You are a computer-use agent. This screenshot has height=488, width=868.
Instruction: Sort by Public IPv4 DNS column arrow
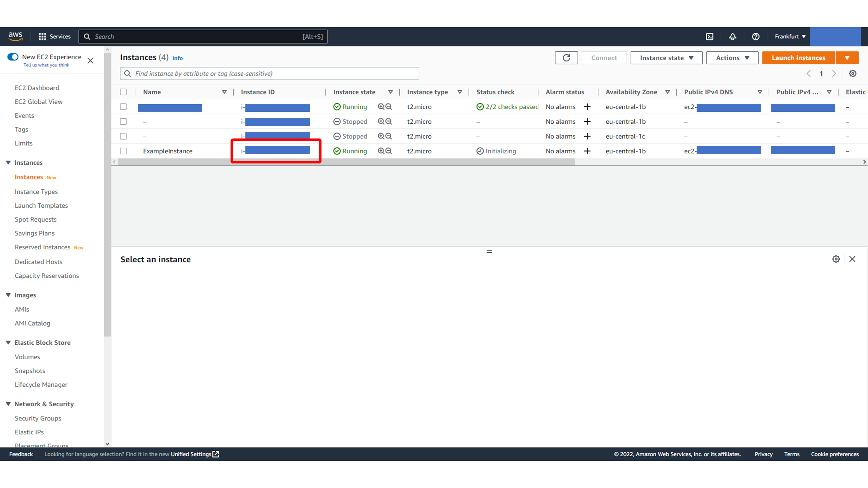coord(759,92)
